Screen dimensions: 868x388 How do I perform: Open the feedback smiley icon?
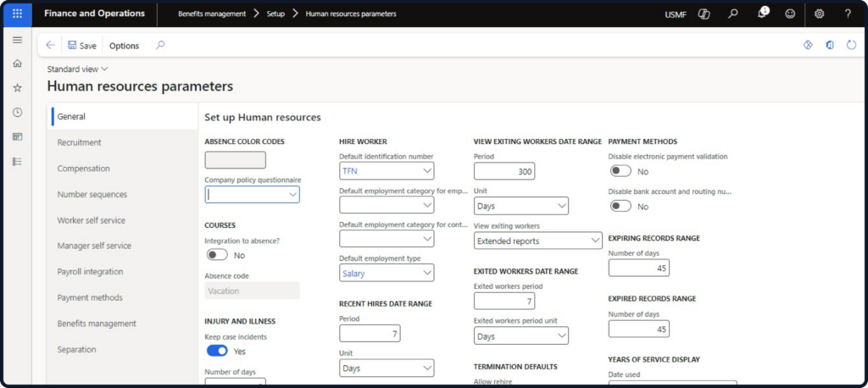pyautogui.click(x=790, y=14)
